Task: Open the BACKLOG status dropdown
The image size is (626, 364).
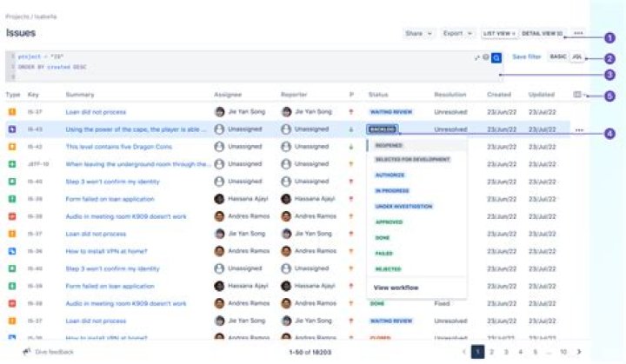Action: click(x=383, y=129)
